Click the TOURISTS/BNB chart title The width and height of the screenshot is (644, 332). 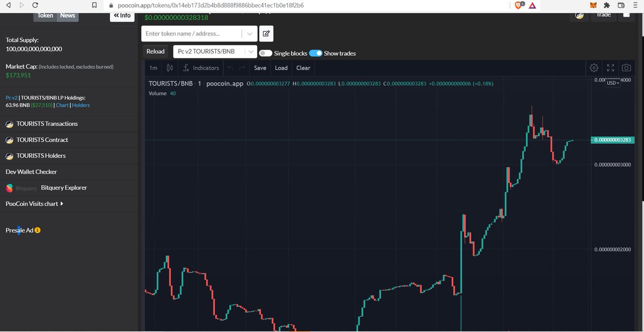pos(170,84)
